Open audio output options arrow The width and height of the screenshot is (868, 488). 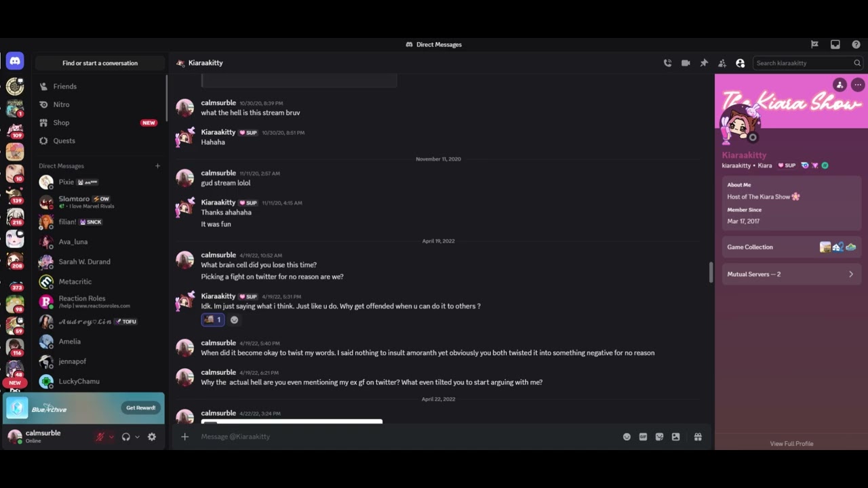pyautogui.click(x=137, y=437)
